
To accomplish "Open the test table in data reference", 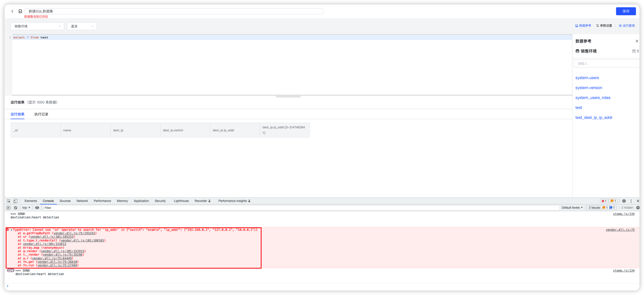I will tap(579, 107).
